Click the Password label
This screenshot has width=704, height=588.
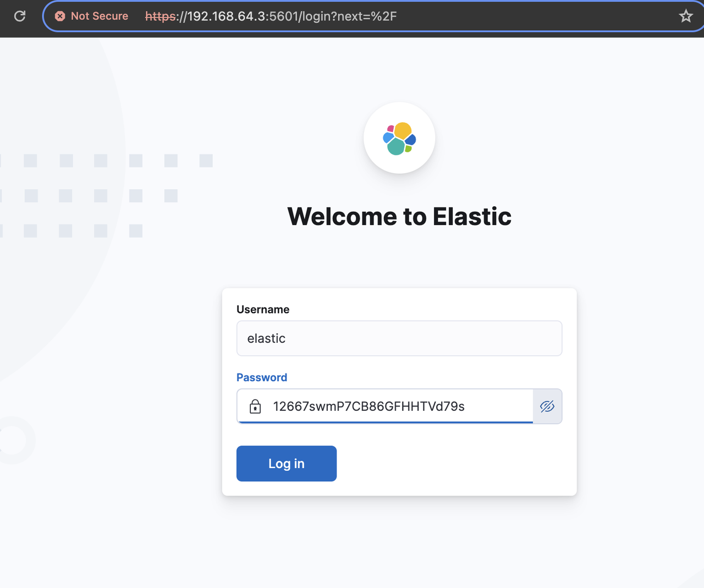click(262, 377)
